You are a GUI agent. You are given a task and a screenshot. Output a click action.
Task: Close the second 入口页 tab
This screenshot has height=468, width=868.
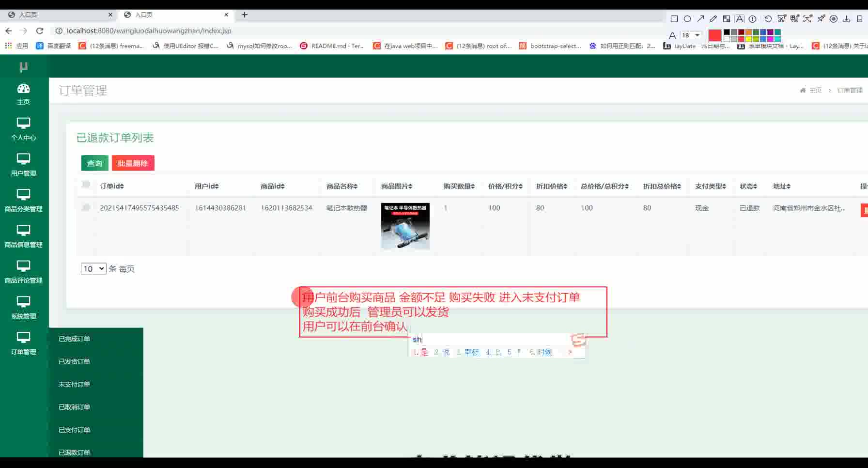click(x=226, y=15)
